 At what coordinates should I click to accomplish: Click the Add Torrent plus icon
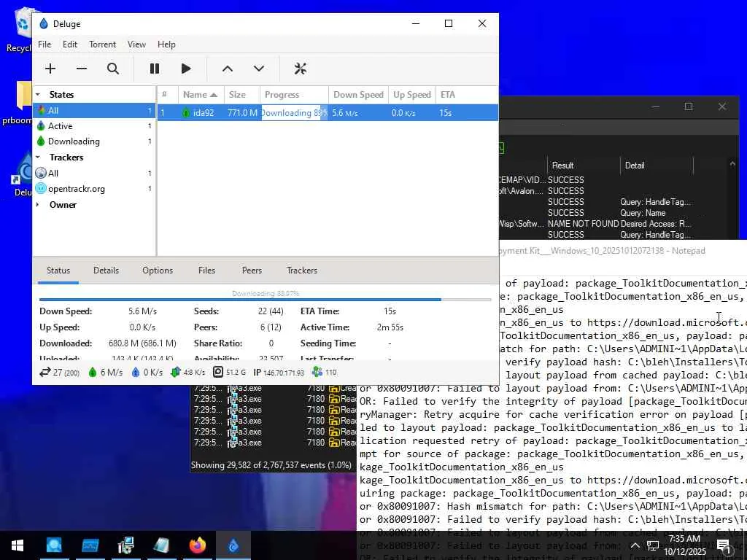pyautogui.click(x=50, y=69)
